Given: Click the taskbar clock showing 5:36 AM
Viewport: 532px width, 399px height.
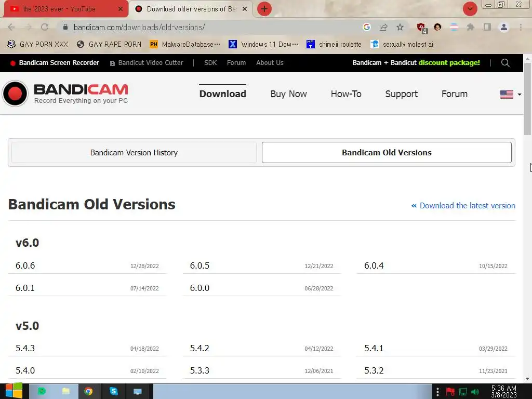Looking at the screenshot, I should coord(504,392).
